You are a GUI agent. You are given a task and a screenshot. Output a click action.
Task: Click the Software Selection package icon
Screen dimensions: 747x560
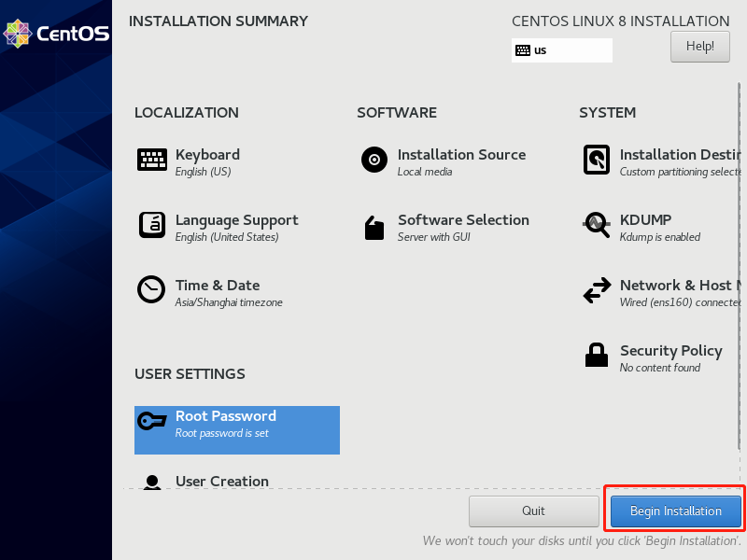click(374, 228)
